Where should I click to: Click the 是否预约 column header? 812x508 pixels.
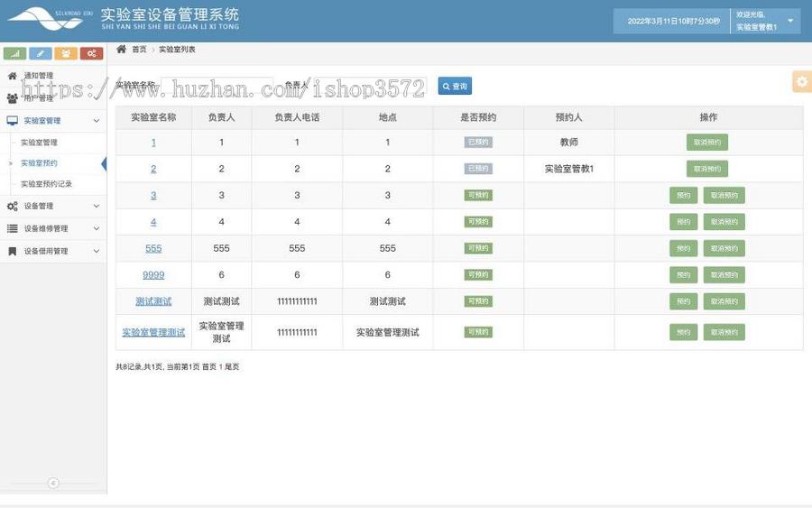click(x=478, y=117)
